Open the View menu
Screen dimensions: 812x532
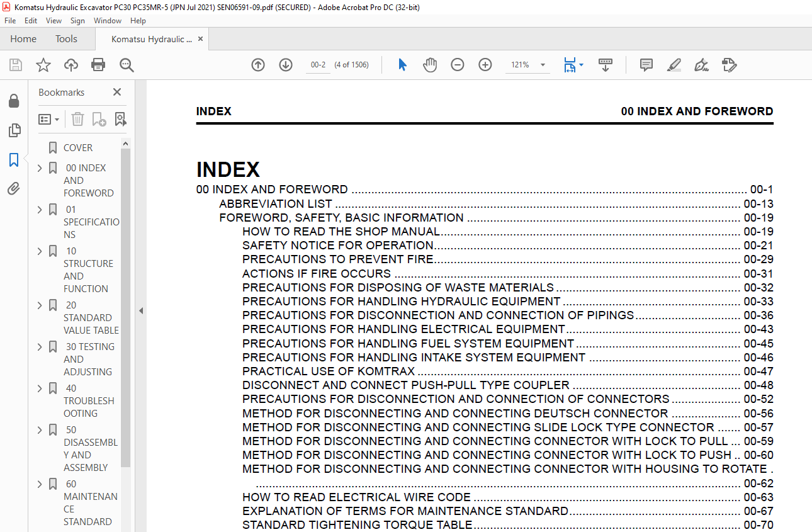(54, 21)
